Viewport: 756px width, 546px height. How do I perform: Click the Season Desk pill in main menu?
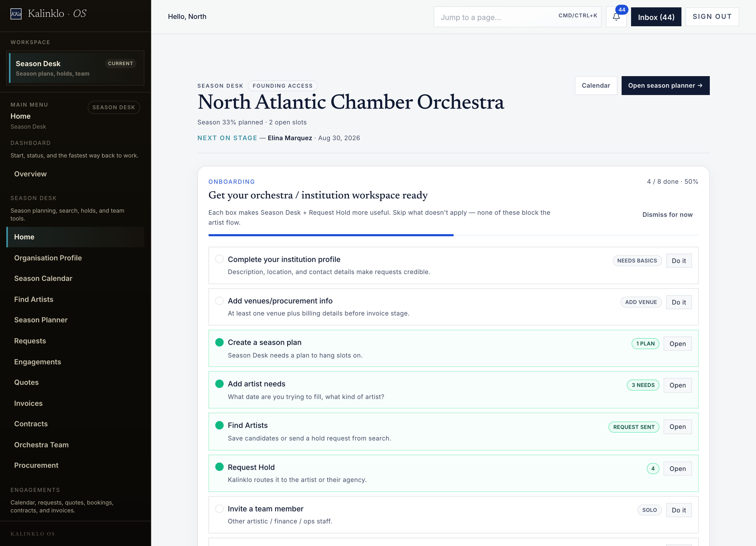point(114,107)
